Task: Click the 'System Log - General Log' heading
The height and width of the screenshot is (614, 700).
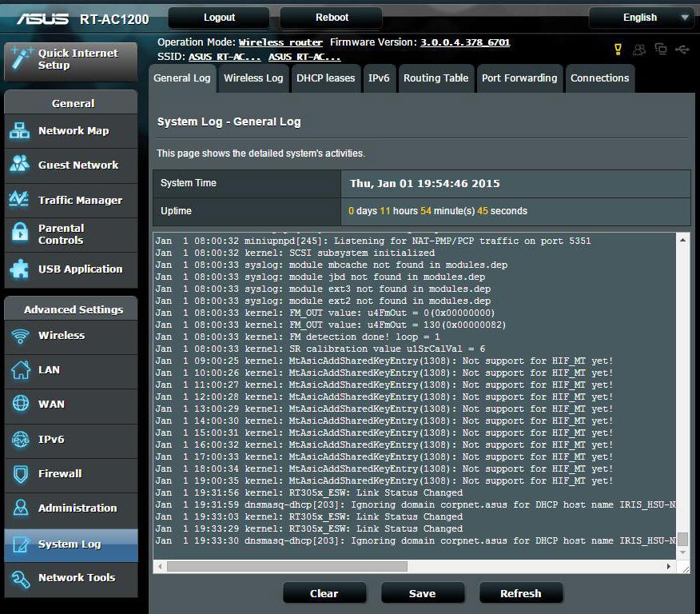Action: [x=229, y=122]
